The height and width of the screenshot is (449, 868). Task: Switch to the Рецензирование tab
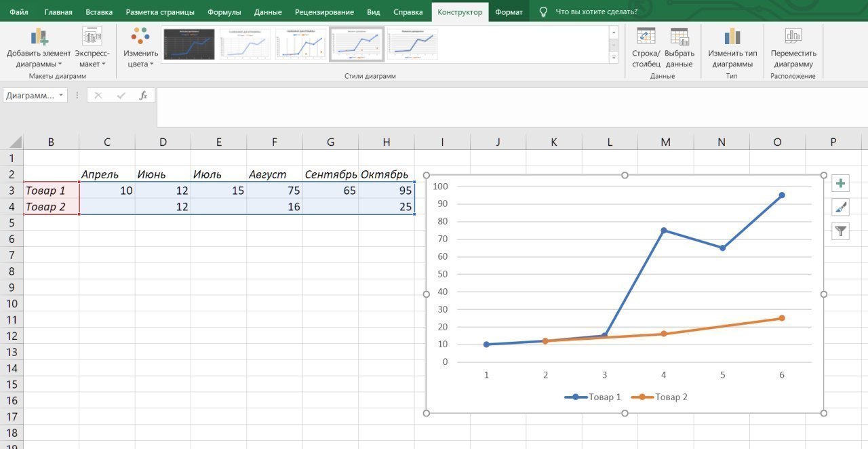coord(324,12)
